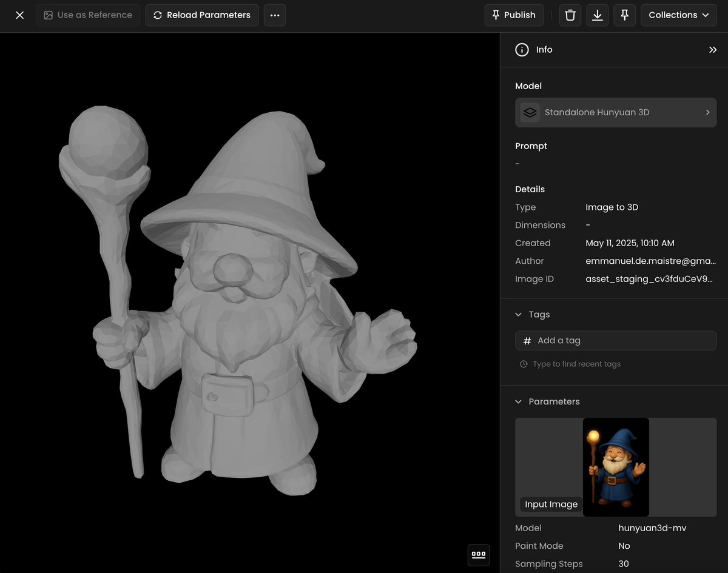Image resolution: width=728 pixels, height=573 pixels.
Task: Click the hunyuan3d-mv model value
Action: (x=652, y=528)
